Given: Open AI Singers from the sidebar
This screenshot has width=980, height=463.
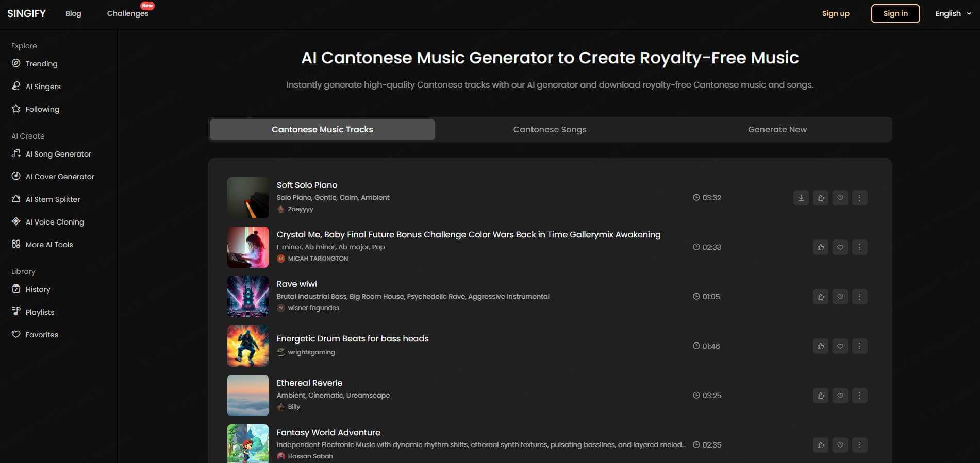Looking at the screenshot, I should pyautogui.click(x=43, y=87).
